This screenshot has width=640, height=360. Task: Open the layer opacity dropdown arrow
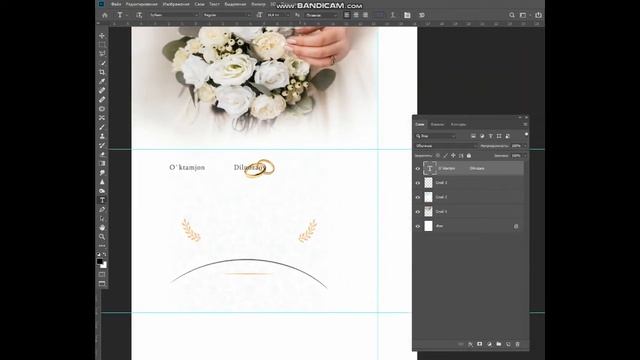[525, 146]
